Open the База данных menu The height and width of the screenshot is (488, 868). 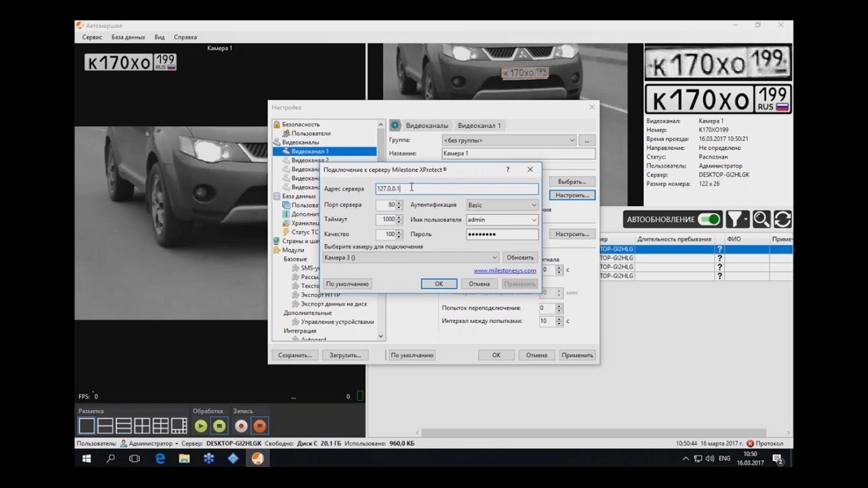pos(128,37)
